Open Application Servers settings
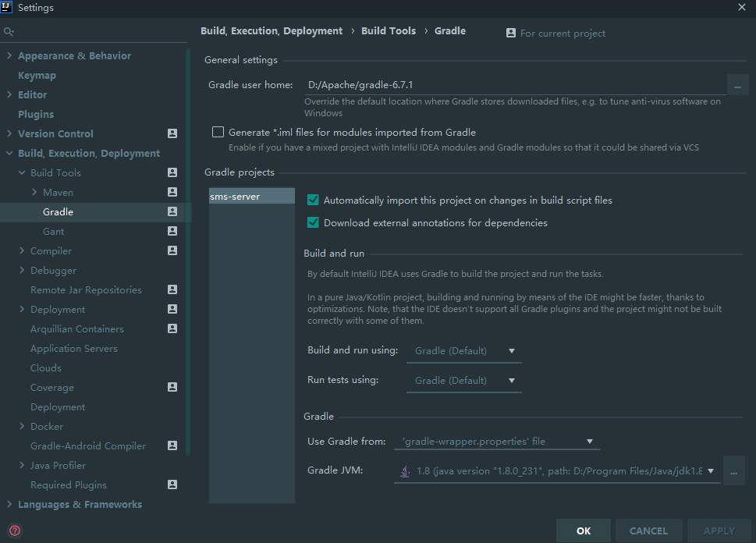Image resolution: width=756 pixels, height=543 pixels. 74,349
